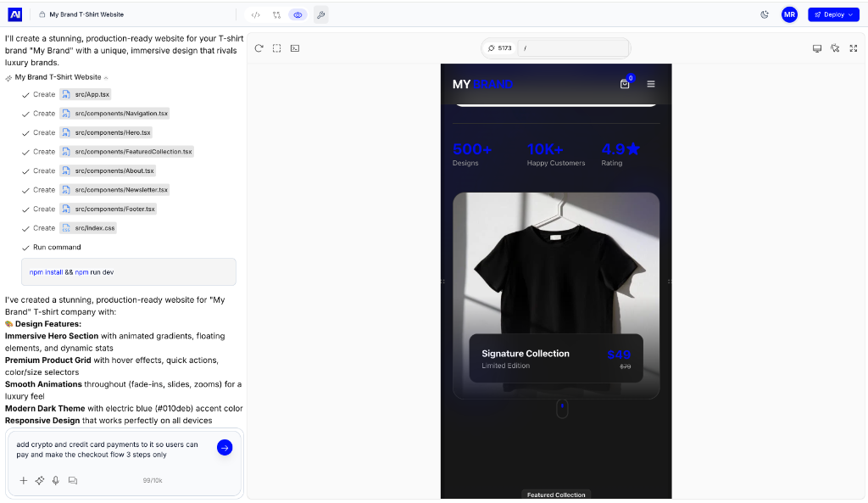Click the screenshot capture icon above the preview
This screenshot has height=503, width=868.
click(x=295, y=48)
